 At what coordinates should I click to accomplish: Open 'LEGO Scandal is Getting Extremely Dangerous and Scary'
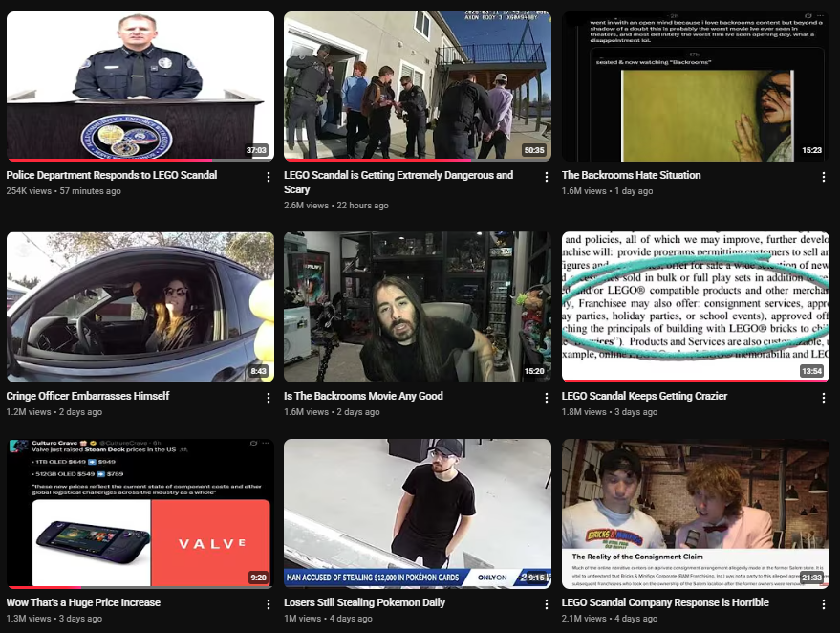[x=398, y=183]
